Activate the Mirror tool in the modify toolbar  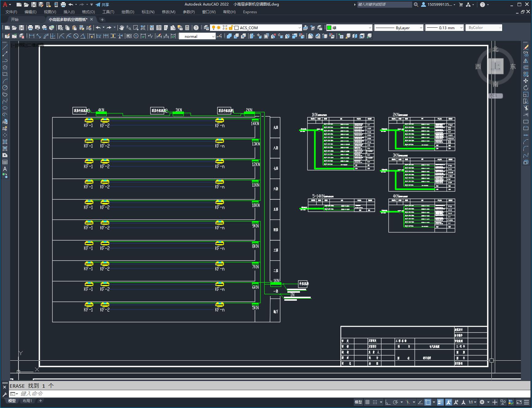coord(526,61)
